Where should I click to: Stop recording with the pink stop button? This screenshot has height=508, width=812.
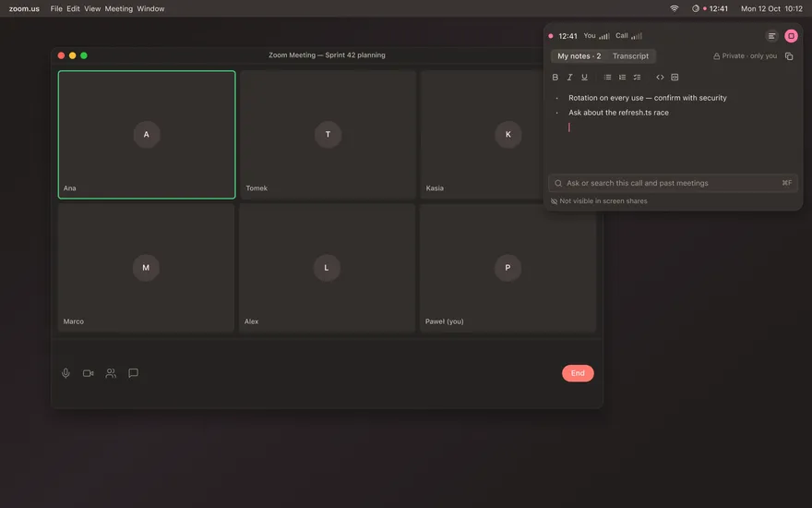791,36
